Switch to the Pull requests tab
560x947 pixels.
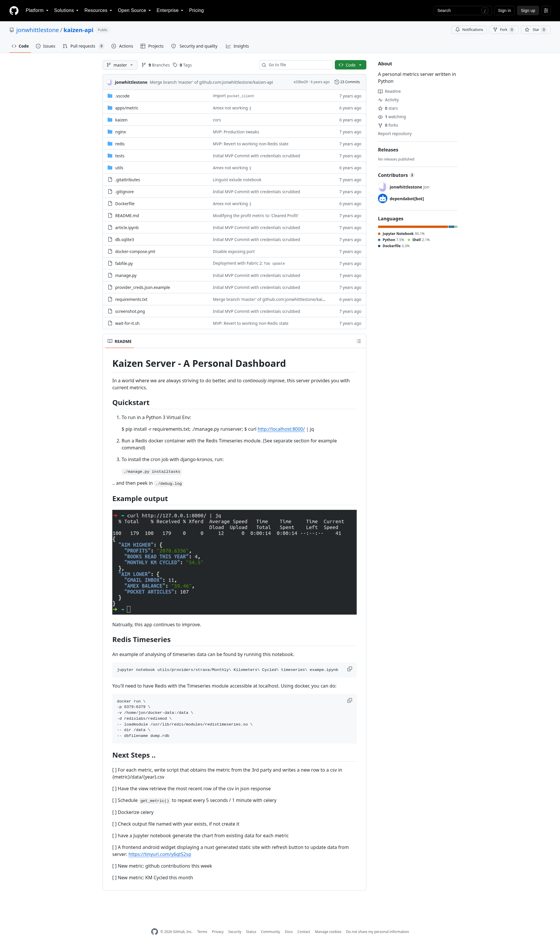(83, 46)
